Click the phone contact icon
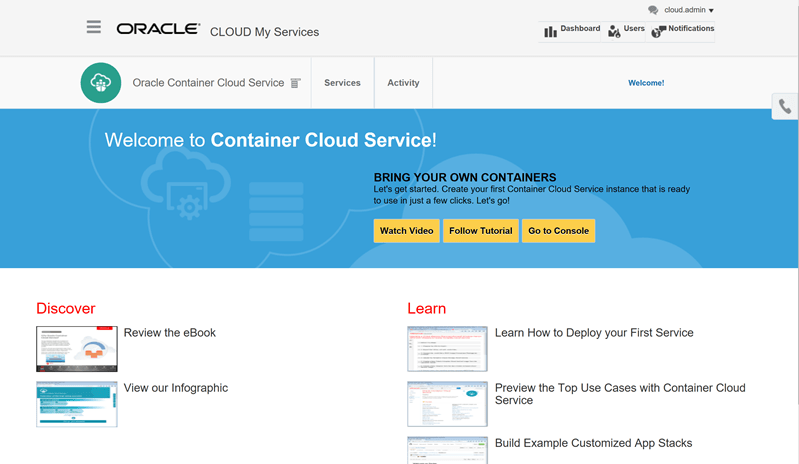This screenshot has width=799, height=464. tap(785, 107)
